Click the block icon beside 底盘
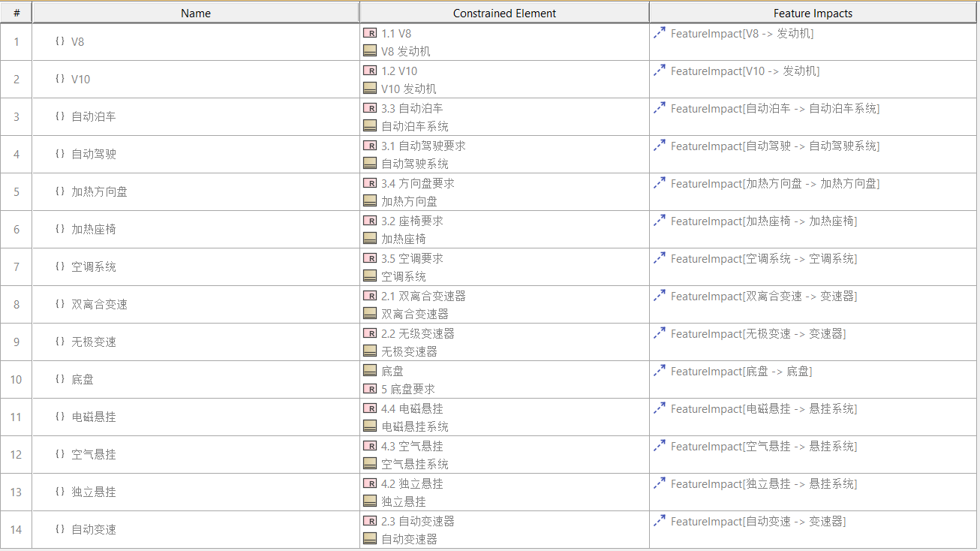The height and width of the screenshot is (551, 980). [x=369, y=371]
